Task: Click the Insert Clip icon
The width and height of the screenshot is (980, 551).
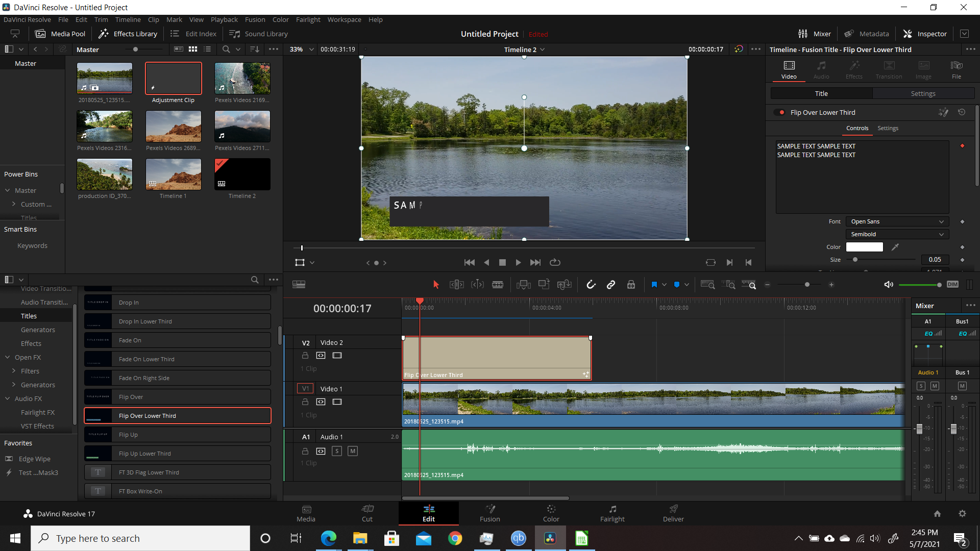Action: [524, 285]
